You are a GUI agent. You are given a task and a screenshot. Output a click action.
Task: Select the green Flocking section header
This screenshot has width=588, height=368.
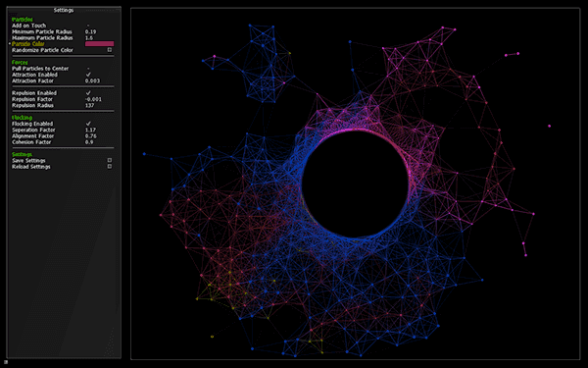coord(23,118)
